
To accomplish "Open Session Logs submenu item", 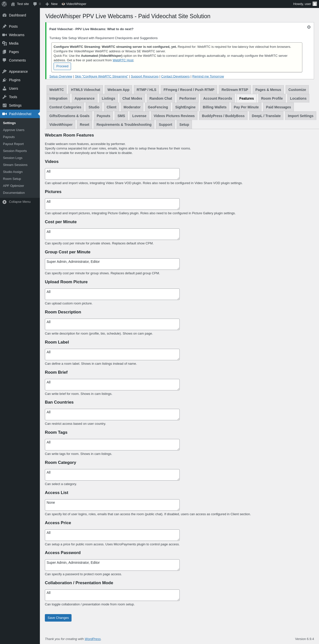I will click(13, 158).
